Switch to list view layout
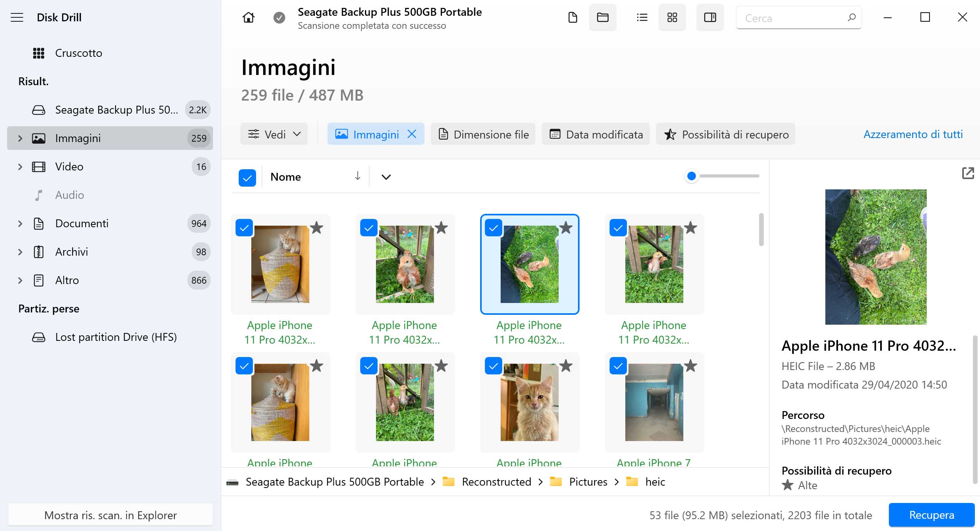The image size is (980, 531). (x=642, y=17)
